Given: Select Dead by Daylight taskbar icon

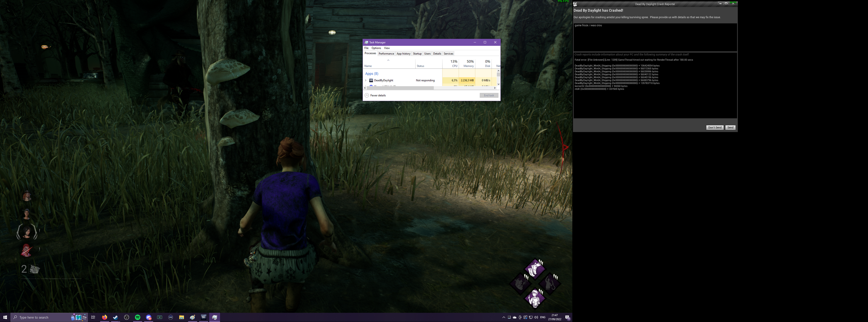Looking at the screenshot, I should click(204, 317).
